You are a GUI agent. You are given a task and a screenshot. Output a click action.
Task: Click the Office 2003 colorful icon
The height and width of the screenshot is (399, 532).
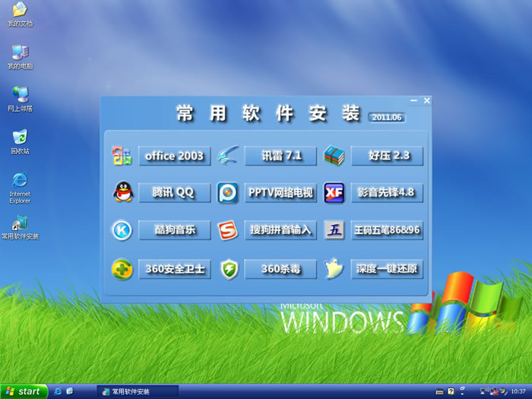click(x=122, y=156)
